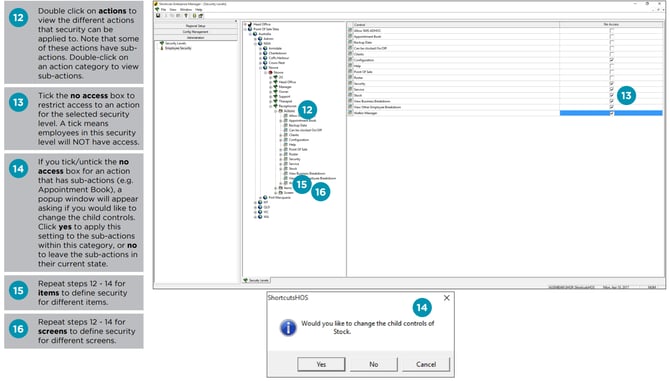
Task: Click the Receptionist security level icon
Action: [x=276, y=106]
